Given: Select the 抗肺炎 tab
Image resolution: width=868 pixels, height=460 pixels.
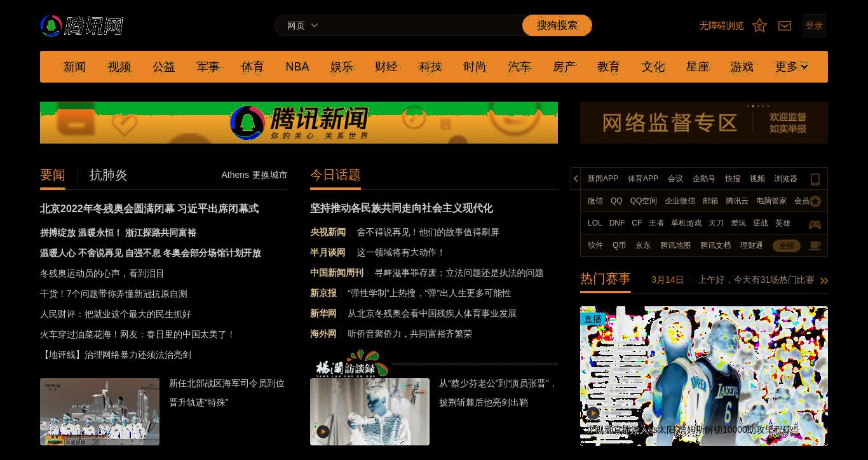Looking at the screenshot, I should pos(109,175).
